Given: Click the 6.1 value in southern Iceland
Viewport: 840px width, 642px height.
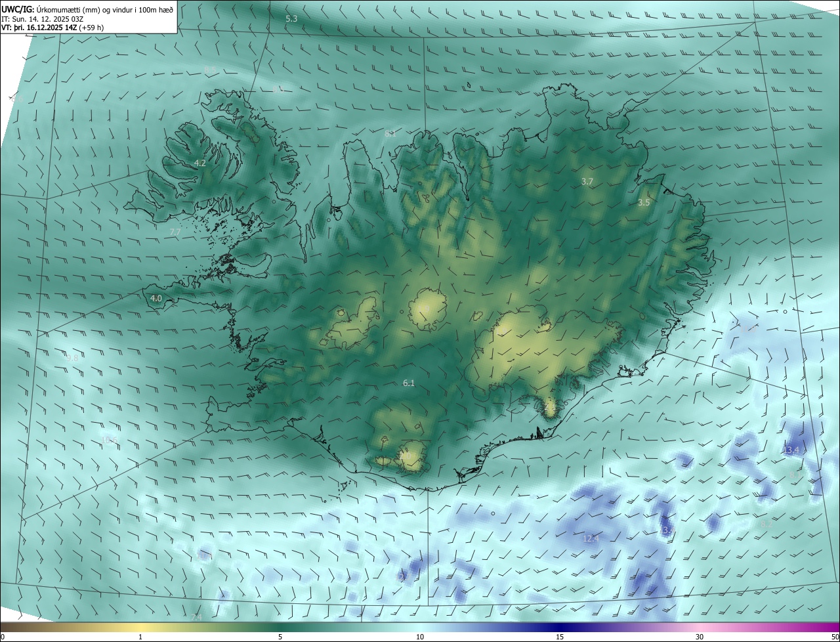Looking at the screenshot, I should (x=409, y=383).
